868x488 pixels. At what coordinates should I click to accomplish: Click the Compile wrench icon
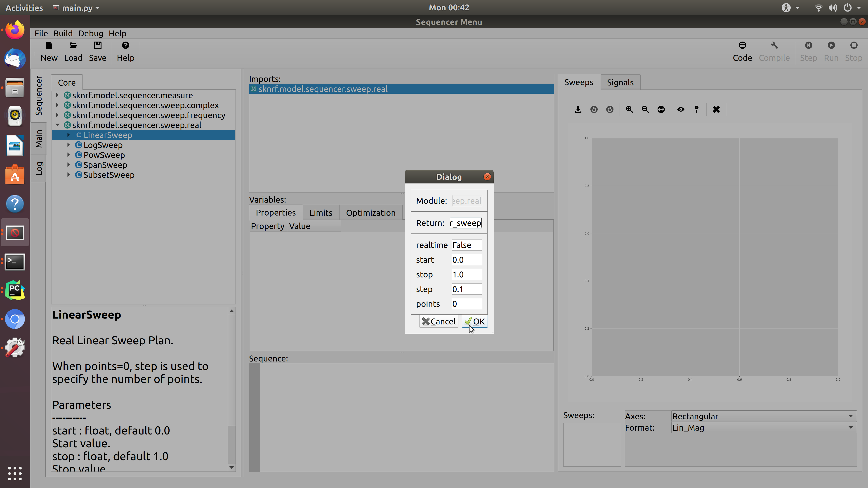coord(774,45)
